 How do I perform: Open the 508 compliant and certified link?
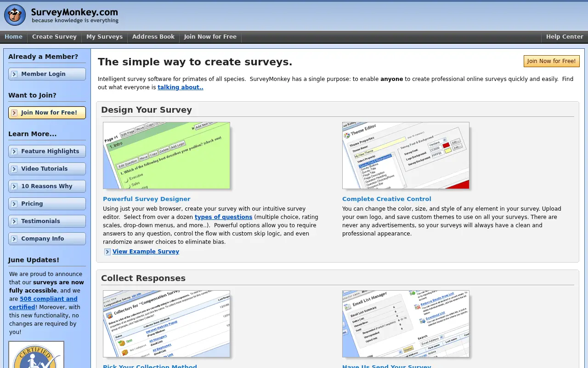point(43,303)
